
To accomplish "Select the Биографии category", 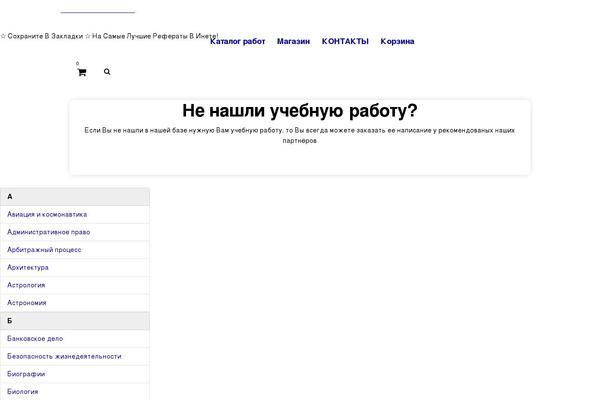I will pyautogui.click(x=26, y=374).
